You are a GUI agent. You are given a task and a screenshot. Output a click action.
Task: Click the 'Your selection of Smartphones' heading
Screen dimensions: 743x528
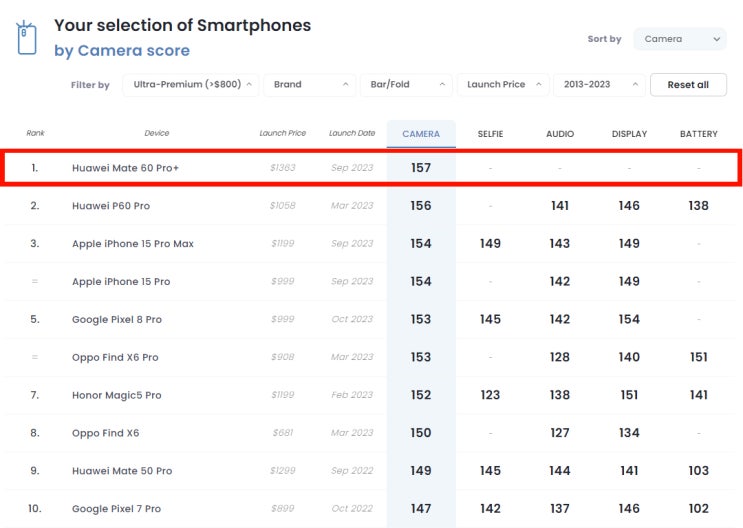[182, 26]
